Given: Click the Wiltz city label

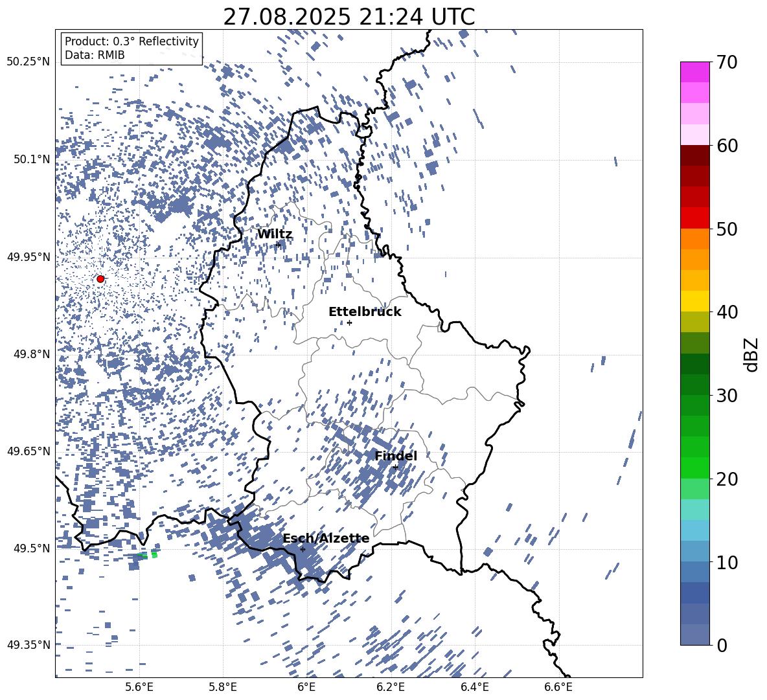Looking at the screenshot, I should pos(275,234).
